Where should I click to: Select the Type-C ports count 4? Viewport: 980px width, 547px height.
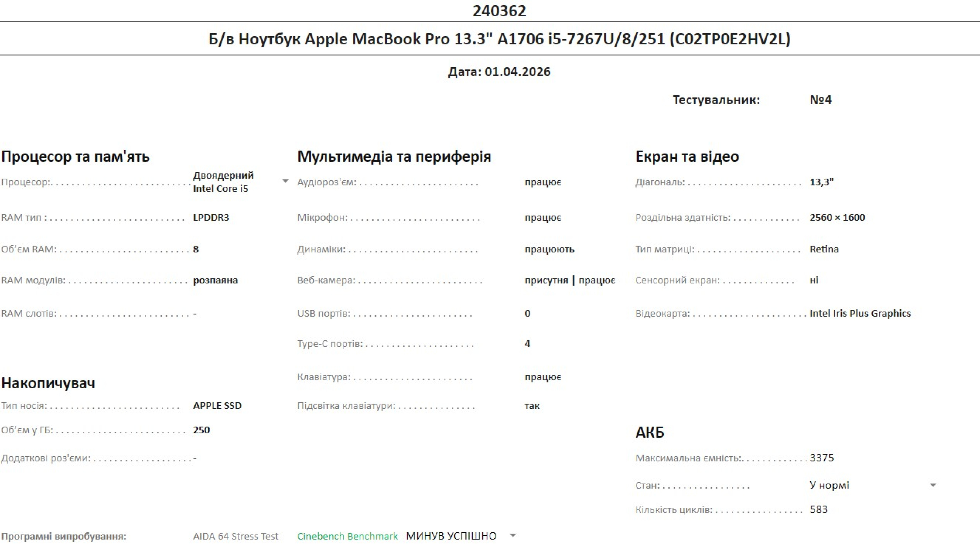pyautogui.click(x=527, y=344)
